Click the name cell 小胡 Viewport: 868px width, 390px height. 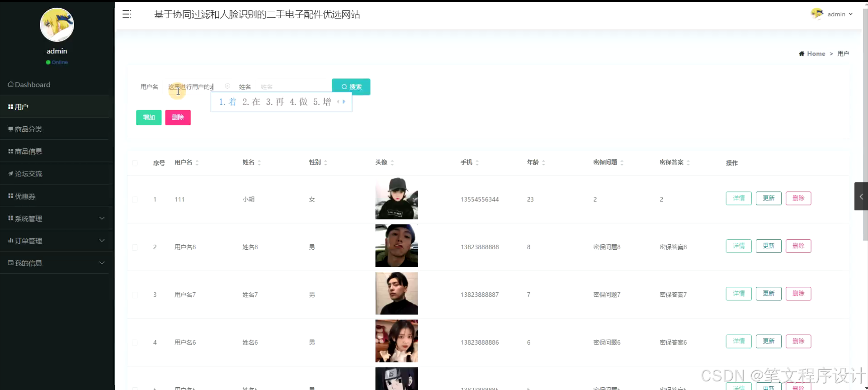pos(248,200)
